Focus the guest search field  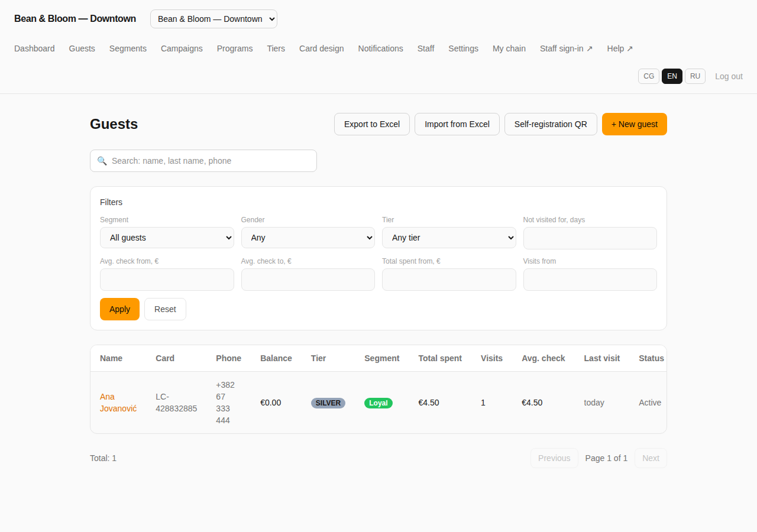(x=203, y=161)
